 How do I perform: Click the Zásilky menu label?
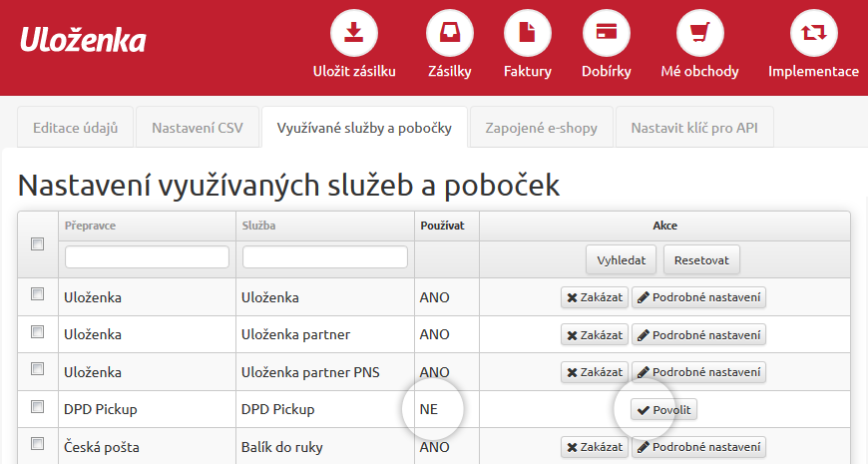pyautogui.click(x=450, y=72)
